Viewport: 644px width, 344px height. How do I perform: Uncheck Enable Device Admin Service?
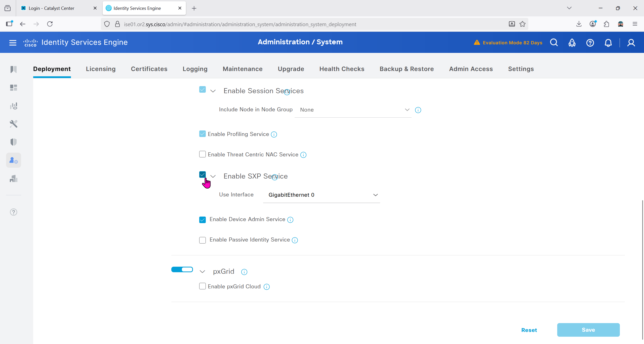tap(202, 220)
